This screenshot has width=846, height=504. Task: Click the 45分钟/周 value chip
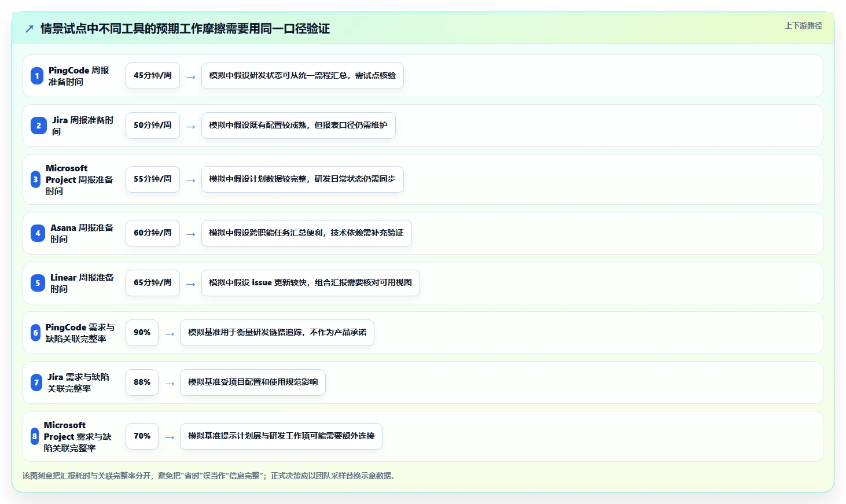point(153,76)
